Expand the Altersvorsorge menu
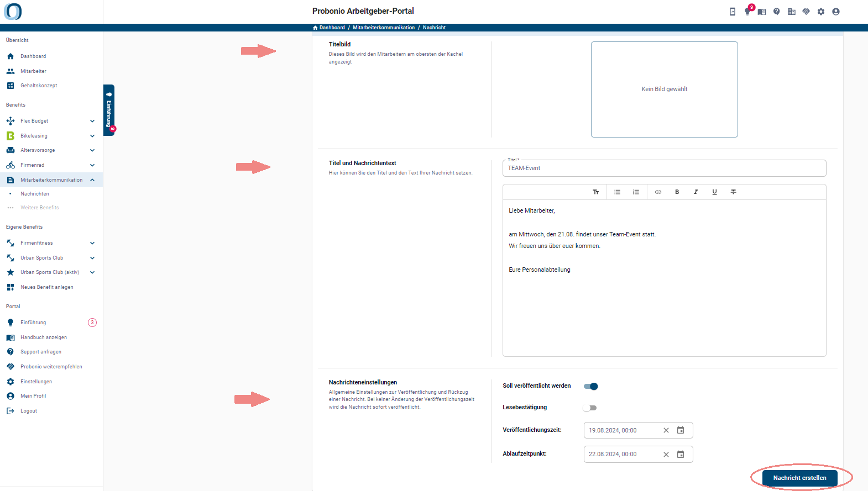The width and height of the screenshot is (868, 491). click(x=92, y=150)
